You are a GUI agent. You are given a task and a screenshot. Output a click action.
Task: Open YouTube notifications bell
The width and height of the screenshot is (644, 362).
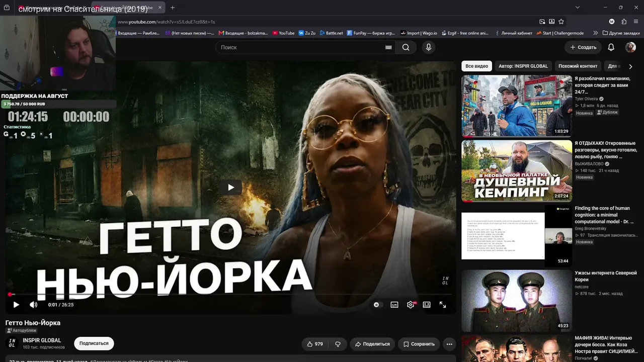[x=611, y=47]
